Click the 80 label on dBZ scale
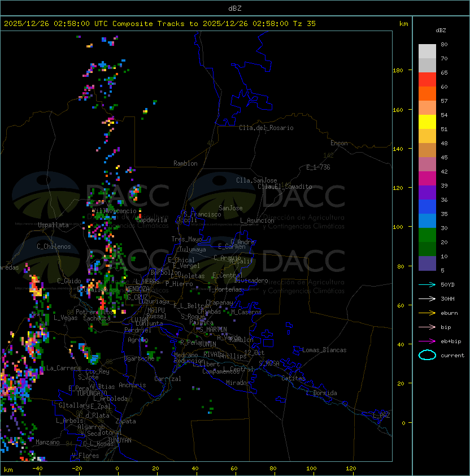470x476 pixels. [x=444, y=44]
